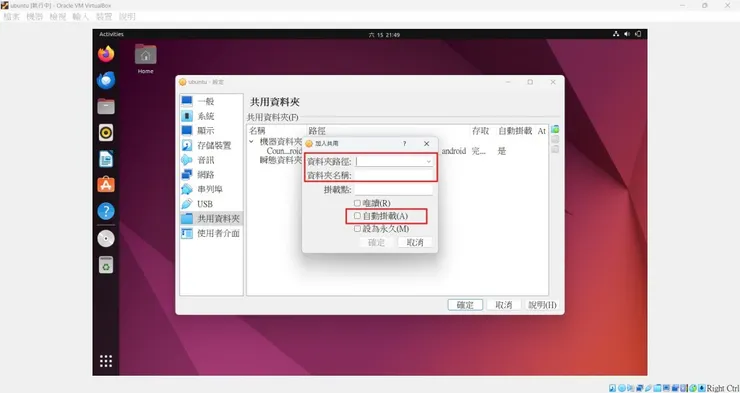The height and width of the screenshot is (393, 740).
Task: Click Activities in the Ubuntu top bar
Action: (x=111, y=34)
